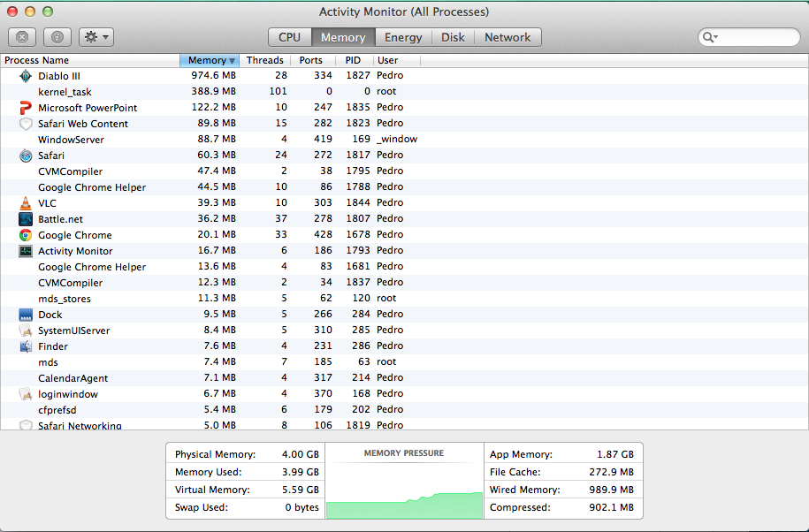Select Google Chrome Helper 13.6 MB row
Image resolution: width=809 pixels, height=532 pixels.
405,267
